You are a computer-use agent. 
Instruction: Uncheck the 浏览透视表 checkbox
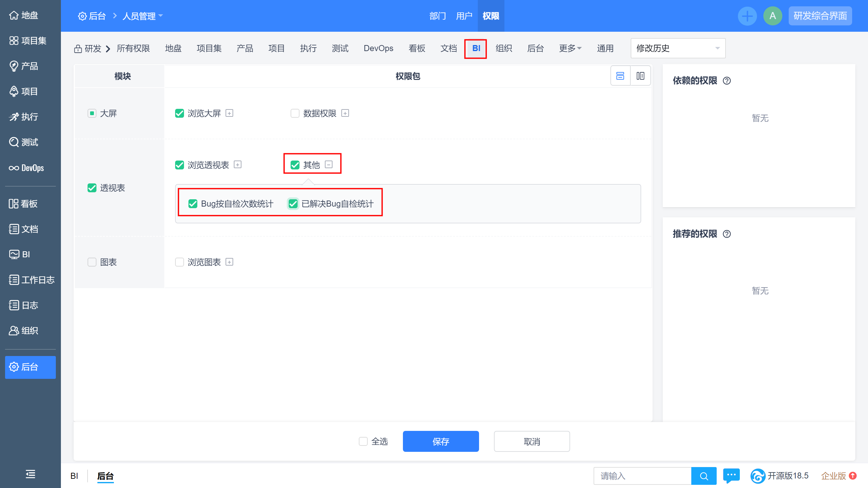pos(180,165)
